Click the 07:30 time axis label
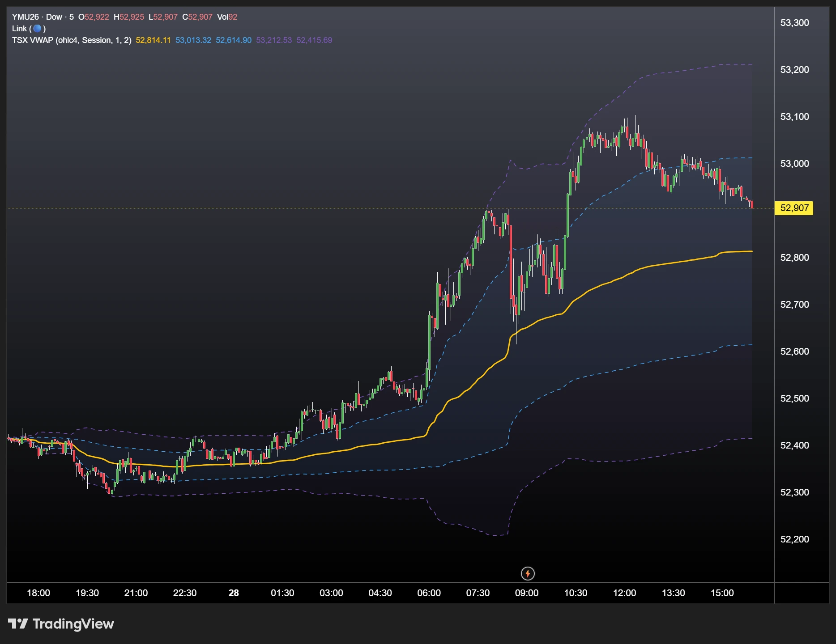This screenshot has height=644, width=836. (x=478, y=593)
